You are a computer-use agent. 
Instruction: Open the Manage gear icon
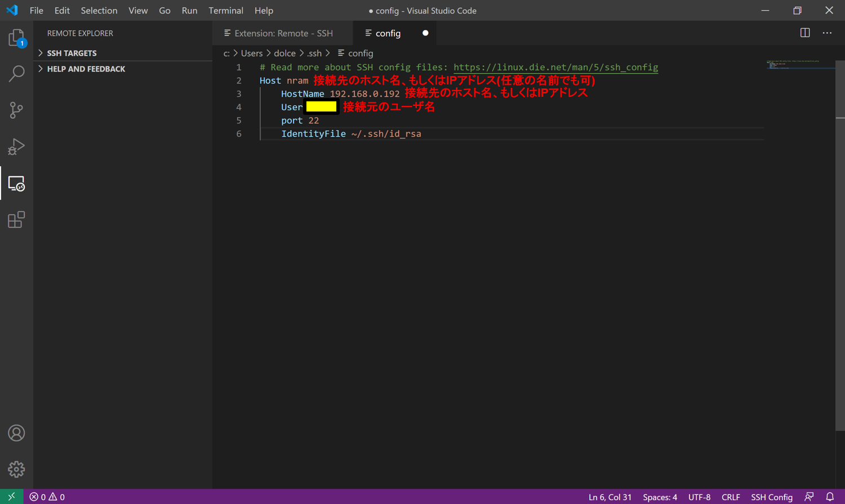[16, 469]
